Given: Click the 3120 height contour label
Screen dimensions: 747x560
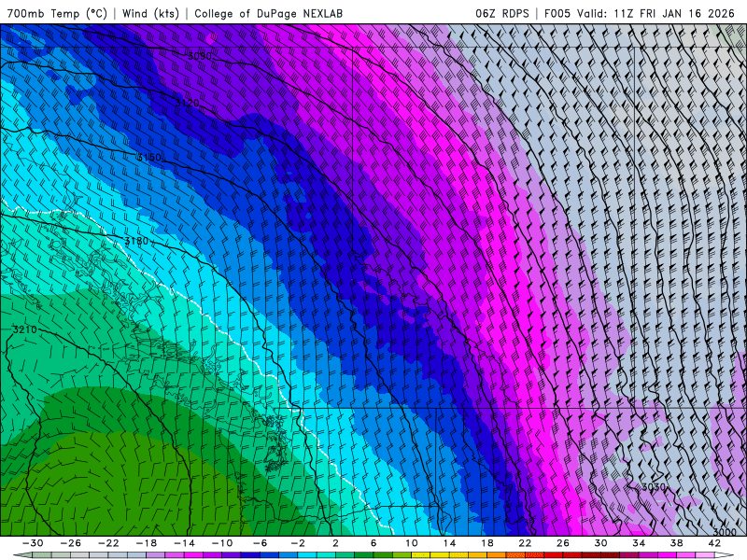Looking at the screenshot, I should click(x=187, y=104).
